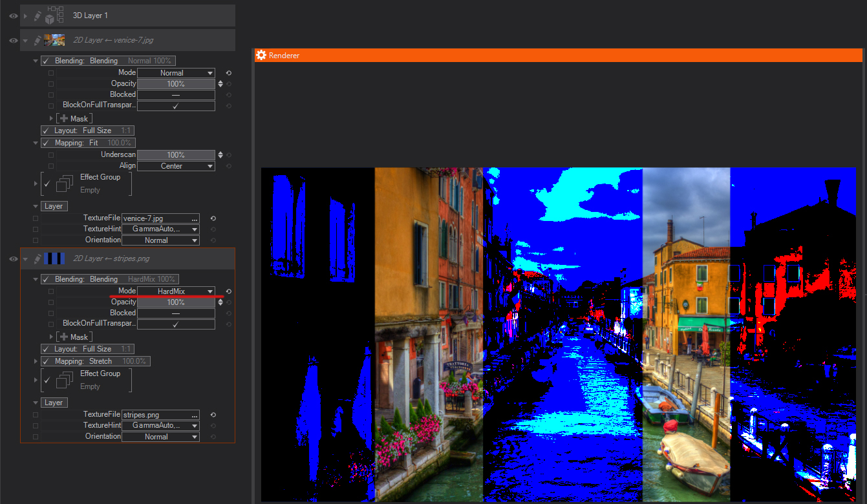The width and height of the screenshot is (867, 504).
Task: Open the HardMix blend Mode dropdown
Action: (176, 291)
